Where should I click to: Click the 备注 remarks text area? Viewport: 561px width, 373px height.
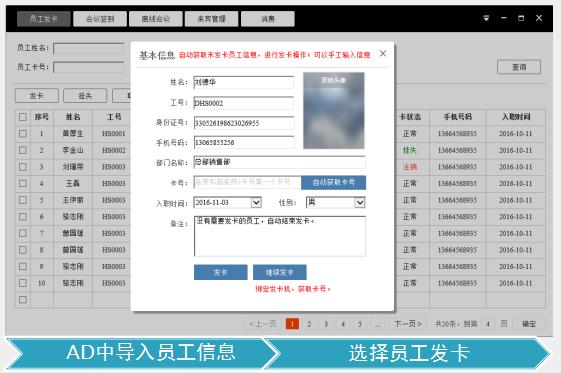(x=280, y=236)
